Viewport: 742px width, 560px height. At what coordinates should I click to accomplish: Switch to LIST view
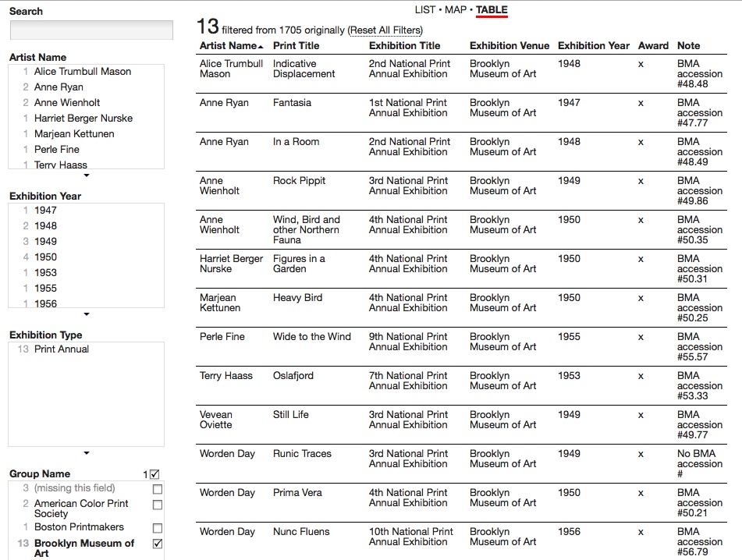click(425, 10)
